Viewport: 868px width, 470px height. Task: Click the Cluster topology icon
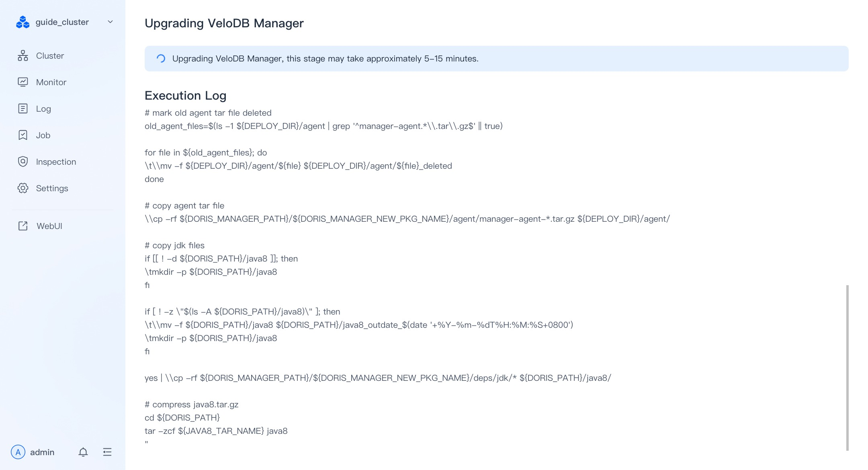(23, 56)
